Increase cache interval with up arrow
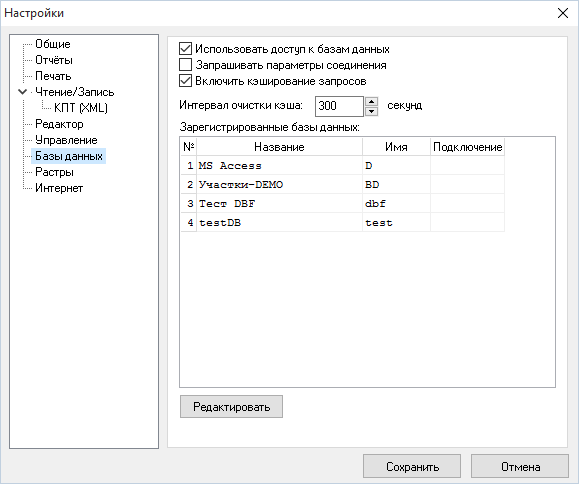 point(371,101)
